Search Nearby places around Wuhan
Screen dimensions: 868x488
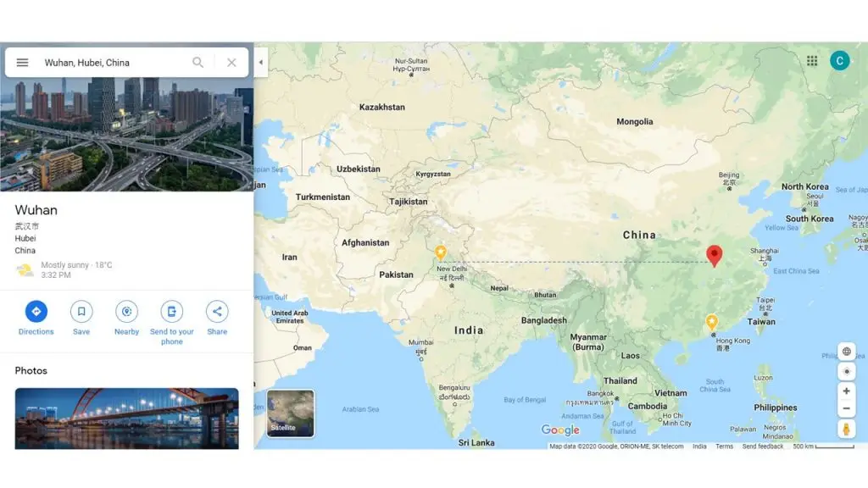[x=126, y=312]
